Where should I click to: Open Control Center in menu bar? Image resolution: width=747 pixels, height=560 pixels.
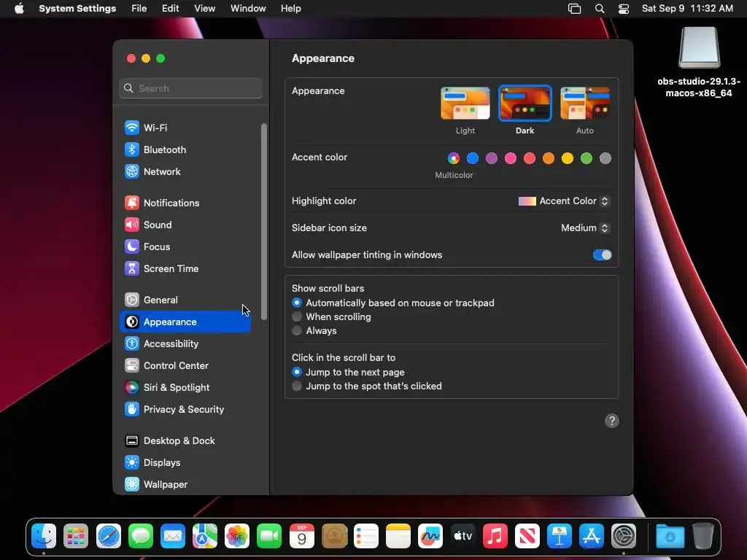tap(624, 9)
